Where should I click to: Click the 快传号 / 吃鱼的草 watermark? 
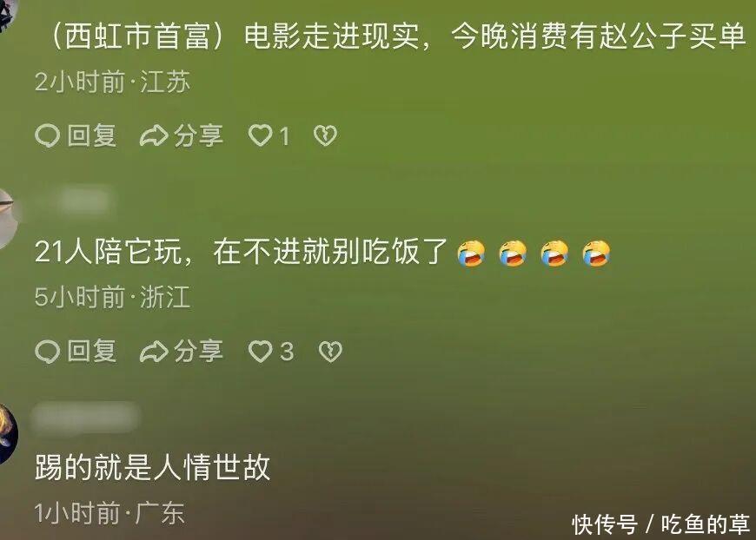(660, 524)
